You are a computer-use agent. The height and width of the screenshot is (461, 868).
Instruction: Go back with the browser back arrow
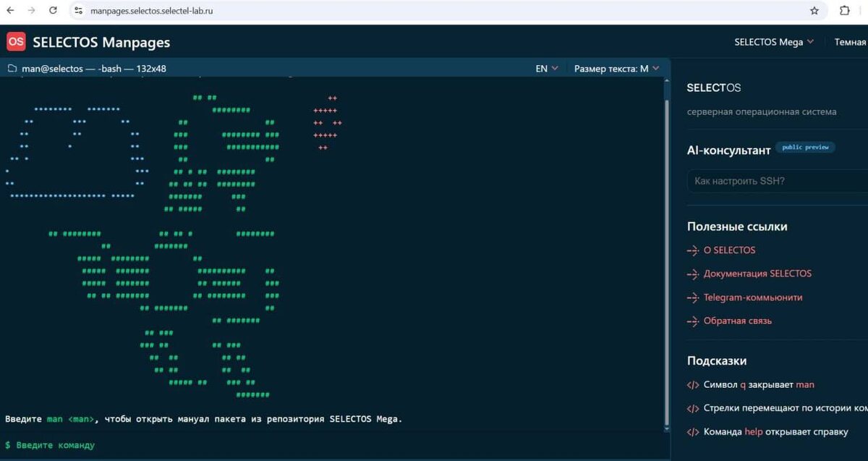coord(10,11)
